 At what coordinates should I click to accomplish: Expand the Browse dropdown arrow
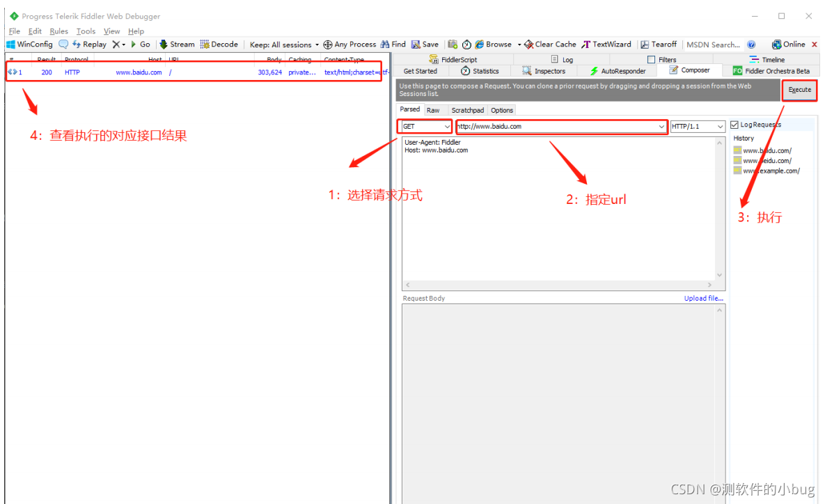(x=519, y=45)
